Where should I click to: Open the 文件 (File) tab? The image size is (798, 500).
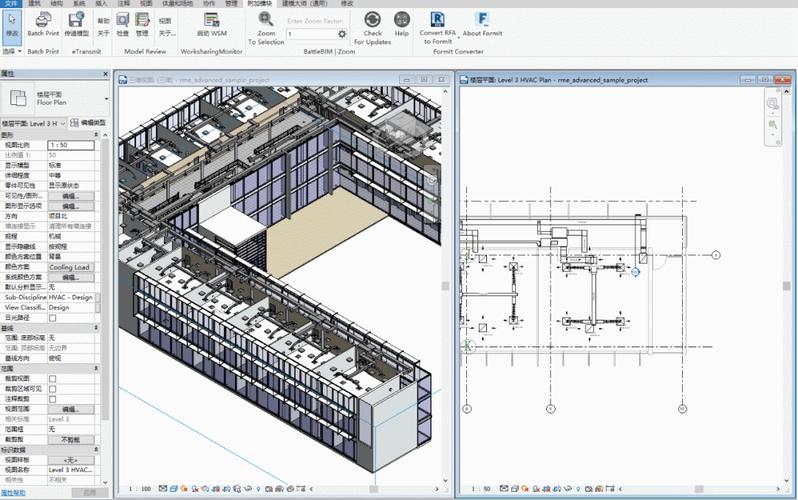coord(11,4)
